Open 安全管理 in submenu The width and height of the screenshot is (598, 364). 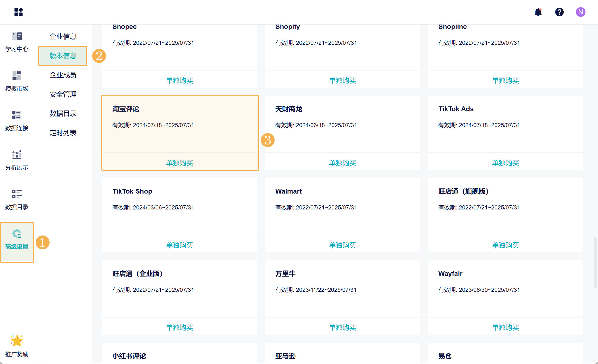tap(63, 94)
